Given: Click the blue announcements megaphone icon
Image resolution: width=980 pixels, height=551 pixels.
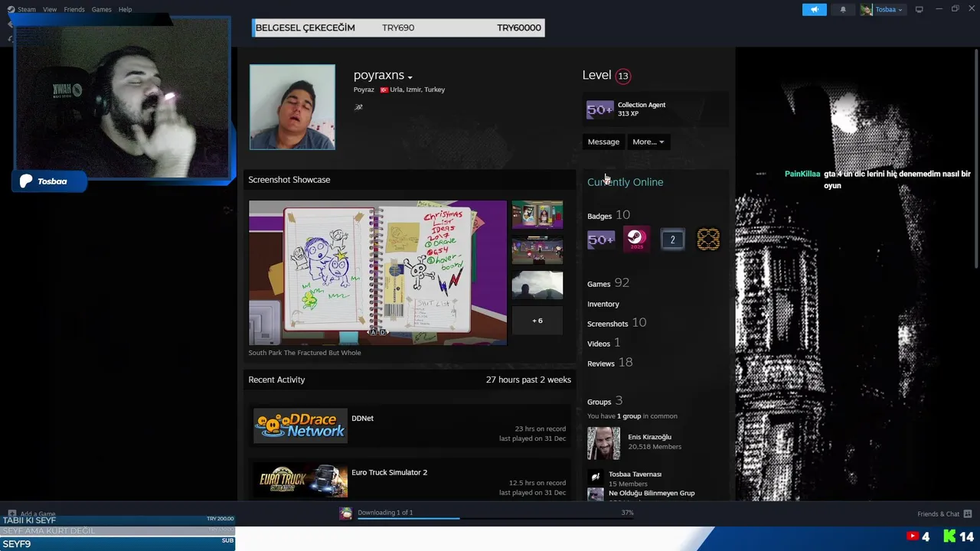Looking at the screenshot, I should click(x=815, y=9).
